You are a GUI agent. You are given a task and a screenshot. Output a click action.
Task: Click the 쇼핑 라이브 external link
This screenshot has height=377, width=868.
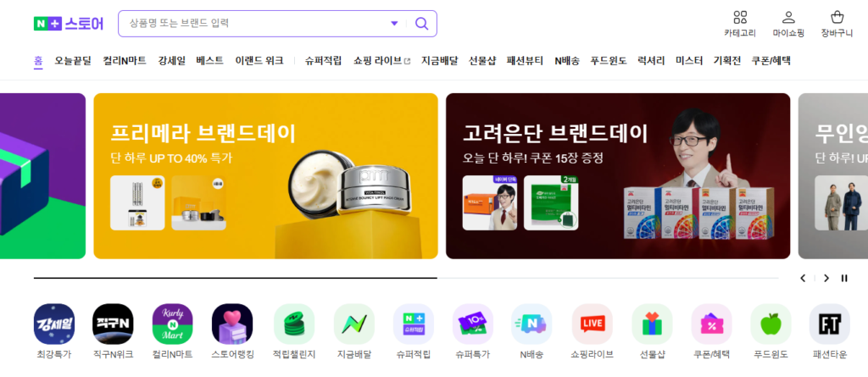click(x=381, y=61)
